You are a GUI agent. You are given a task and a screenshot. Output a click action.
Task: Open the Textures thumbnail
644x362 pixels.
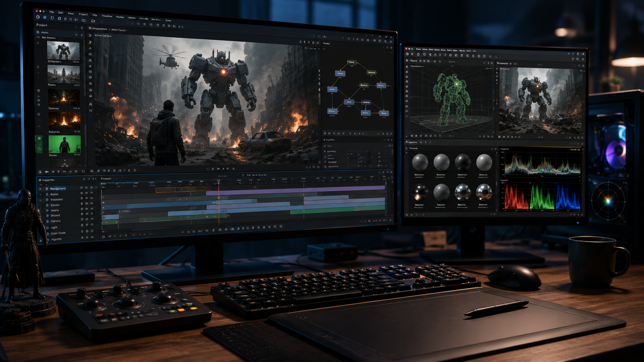click(x=64, y=98)
